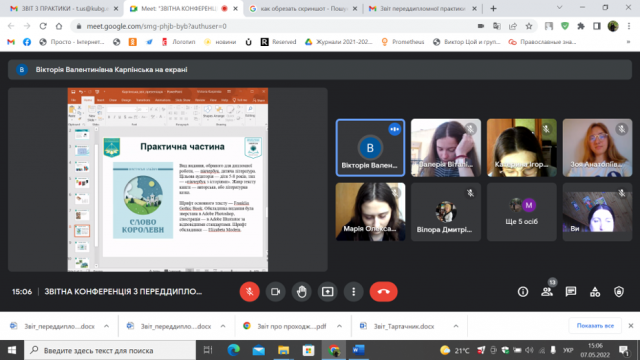Toggle the camera on or off
This screenshot has width=640, height=360.
point(276,292)
